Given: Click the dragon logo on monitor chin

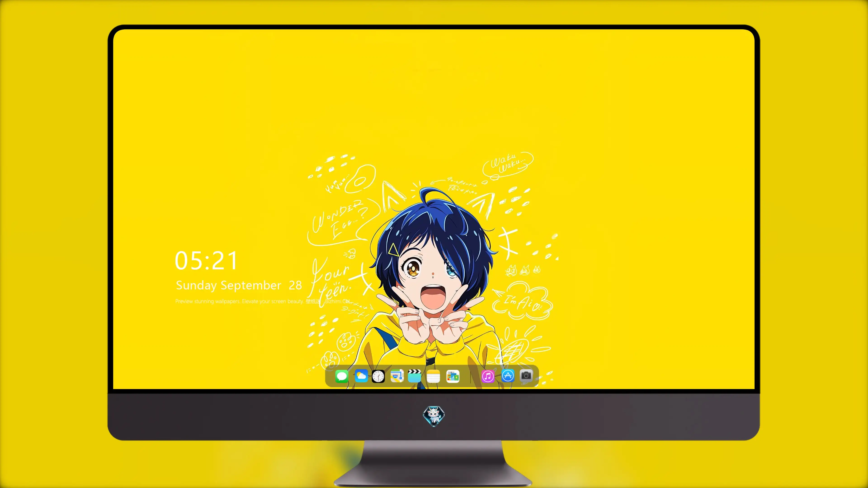Looking at the screenshot, I should (434, 416).
